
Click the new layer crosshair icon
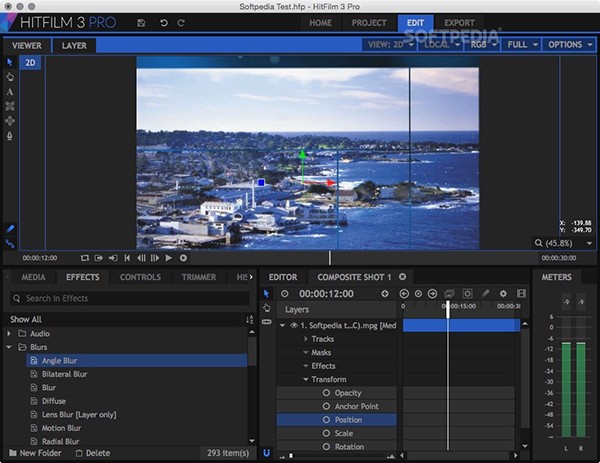(x=385, y=293)
